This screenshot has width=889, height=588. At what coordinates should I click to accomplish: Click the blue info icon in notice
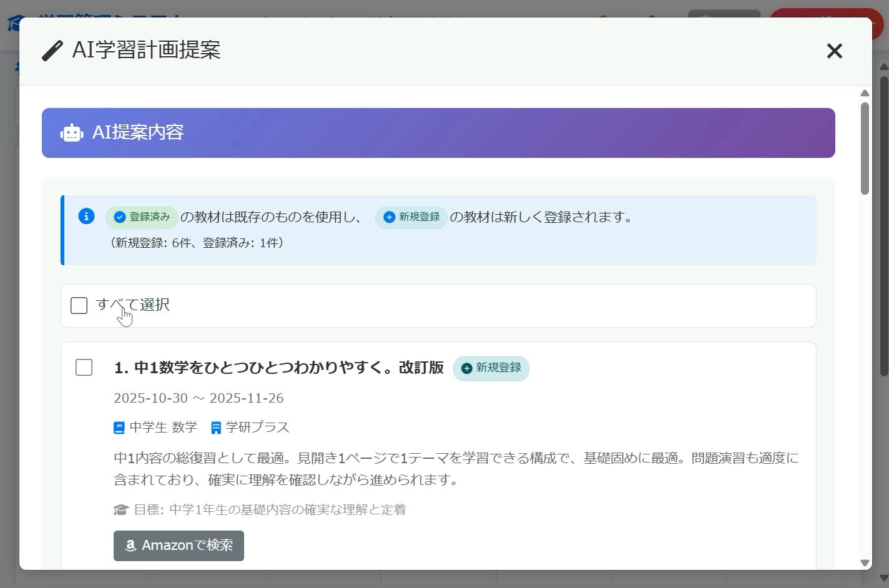click(86, 216)
